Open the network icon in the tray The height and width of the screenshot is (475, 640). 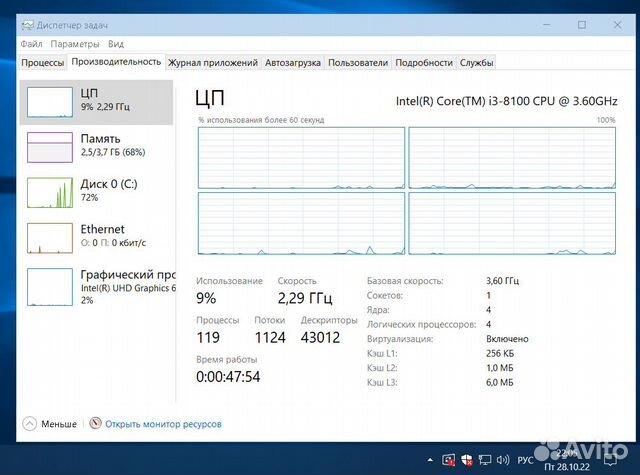tap(484, 460)
